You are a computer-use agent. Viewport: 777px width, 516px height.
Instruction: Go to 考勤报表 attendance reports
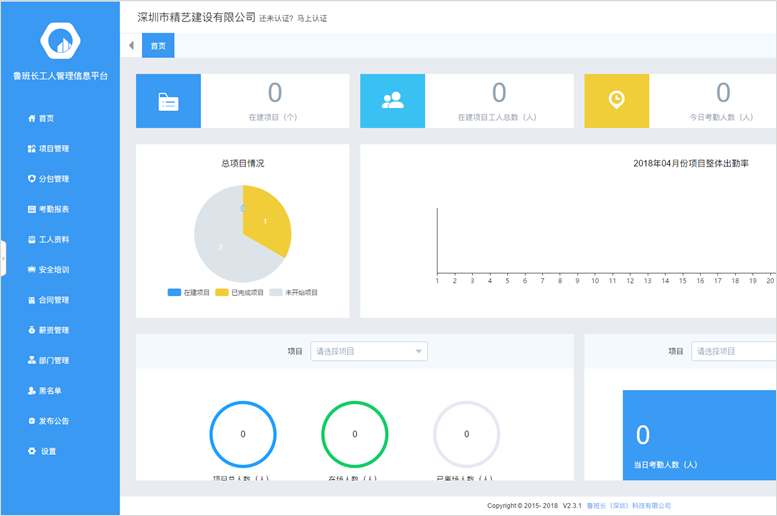click(53, 209)
